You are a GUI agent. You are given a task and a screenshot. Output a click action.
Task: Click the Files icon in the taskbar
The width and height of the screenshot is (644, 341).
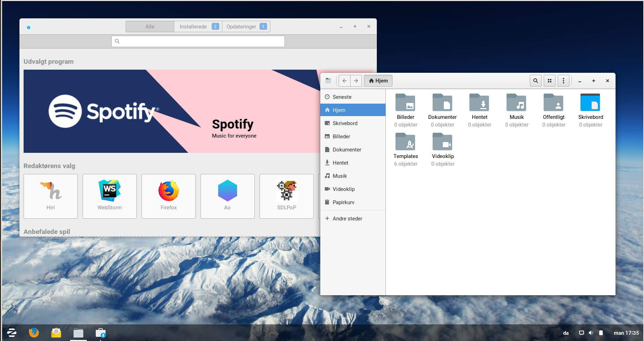pos(78,333)
